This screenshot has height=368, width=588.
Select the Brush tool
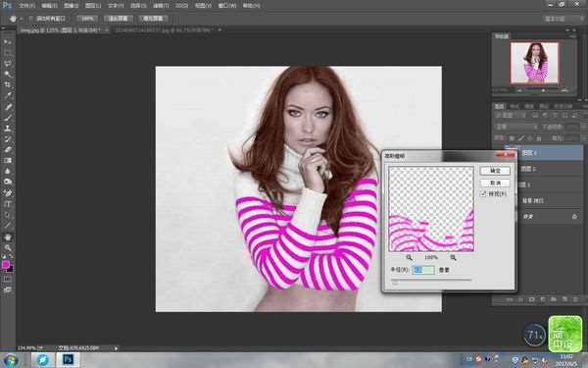pos(8,118)
